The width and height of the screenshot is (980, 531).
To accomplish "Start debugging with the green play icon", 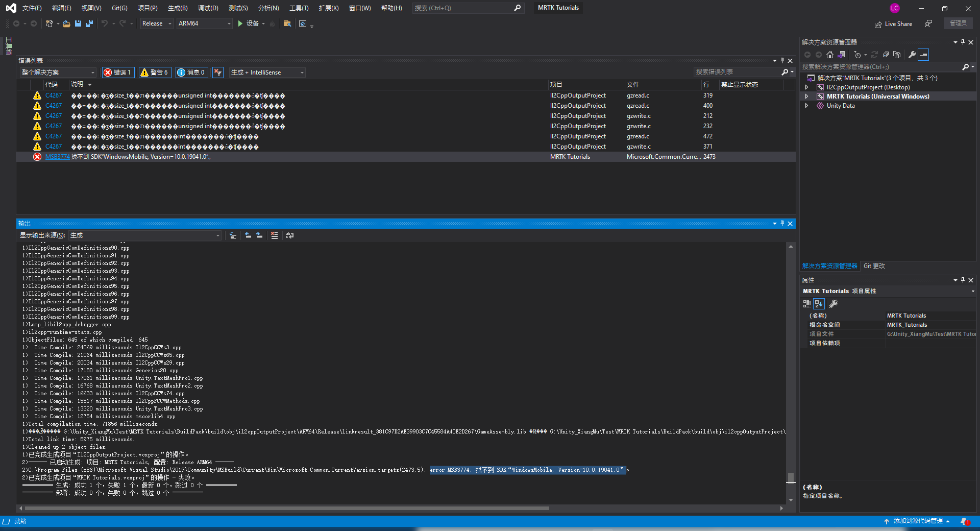I will [x=240, y=23].
